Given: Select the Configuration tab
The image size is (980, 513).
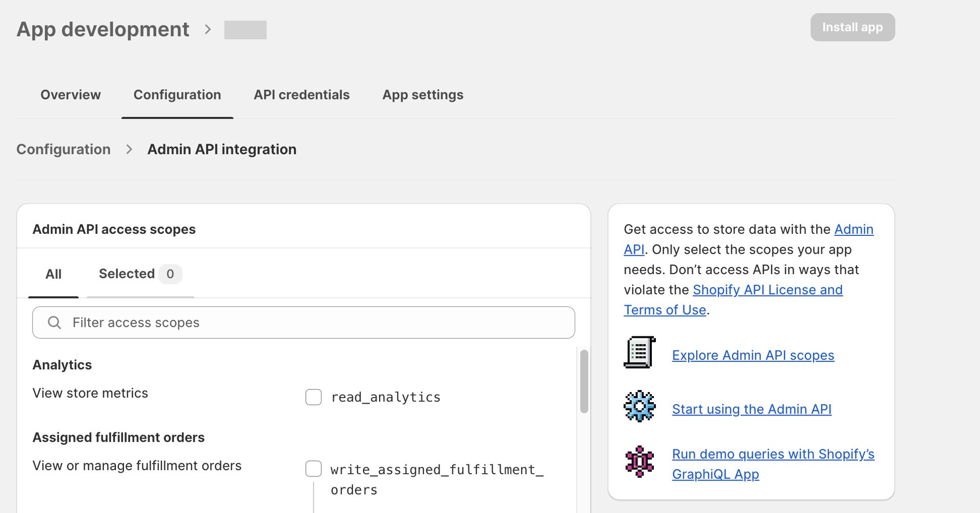Looking at the screenshot, I should [x=177, y=95].
